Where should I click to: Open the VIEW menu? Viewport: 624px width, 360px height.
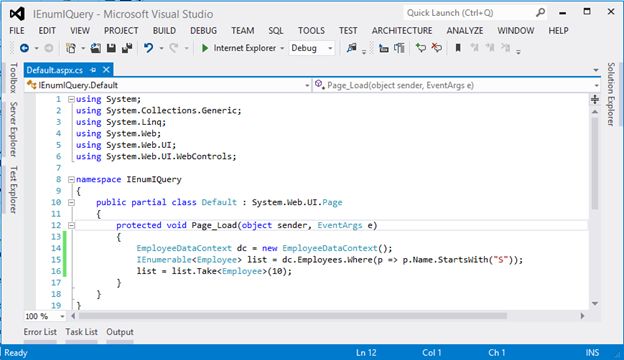pyautogui.click(x=80, y=31)
